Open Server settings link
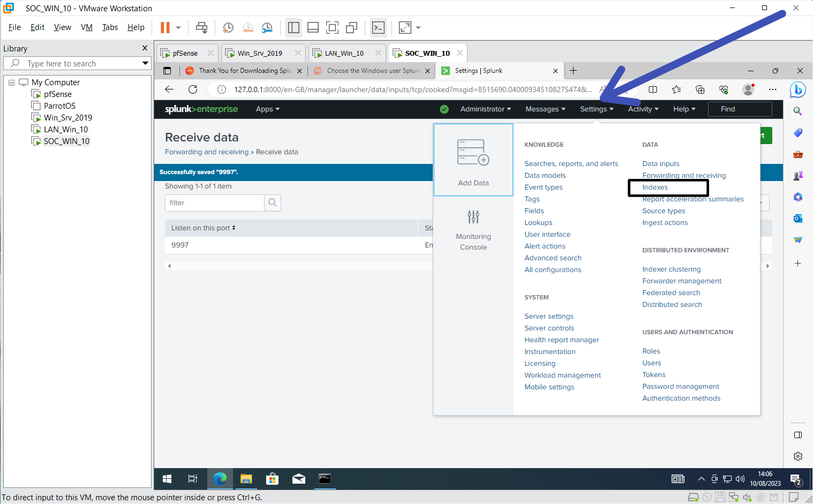Image resolution: width=813 pixels, height=504 pixels. tap(549, 317)
